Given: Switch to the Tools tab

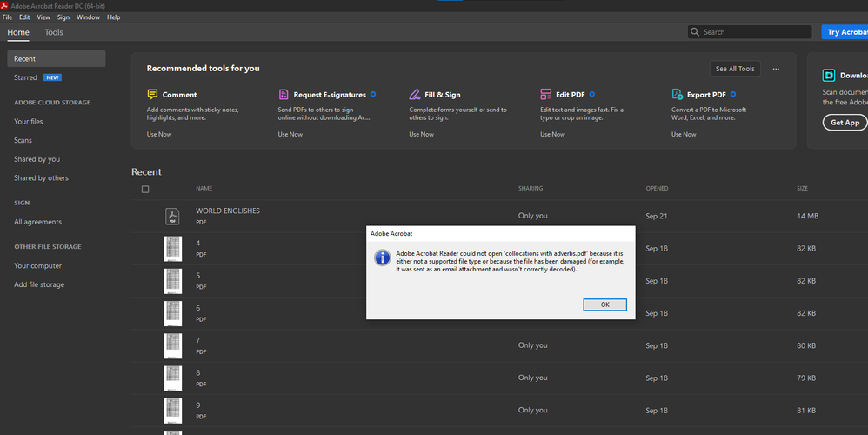Looking at the screenshot, I should [x=54, y=32].
